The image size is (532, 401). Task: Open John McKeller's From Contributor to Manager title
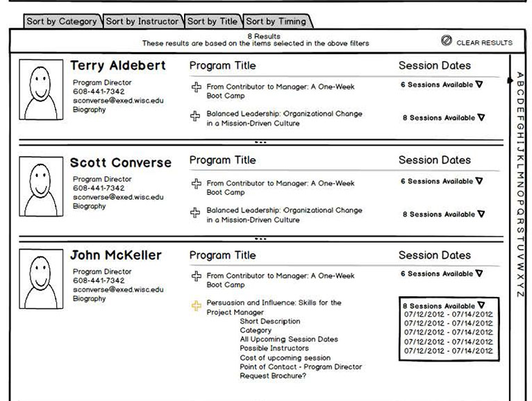pos(281,280)
